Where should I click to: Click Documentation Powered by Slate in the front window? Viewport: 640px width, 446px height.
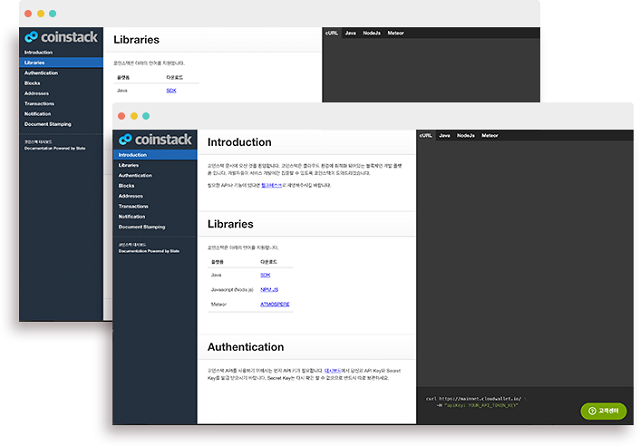coord(149,251)
